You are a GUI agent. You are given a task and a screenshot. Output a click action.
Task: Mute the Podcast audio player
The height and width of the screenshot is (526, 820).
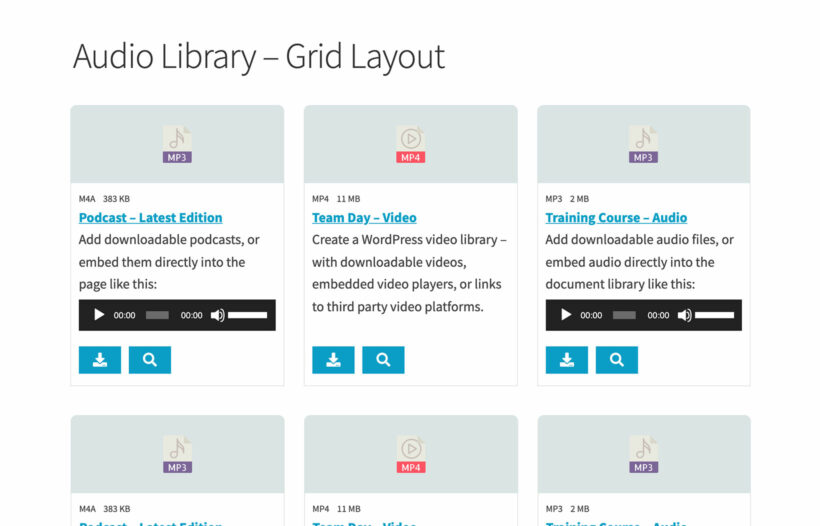pos(218,315)
